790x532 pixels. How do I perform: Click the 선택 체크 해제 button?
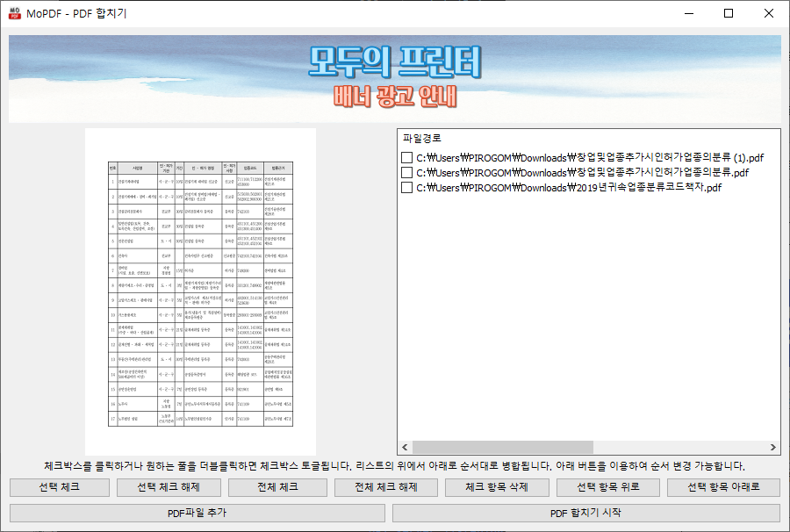169,487
